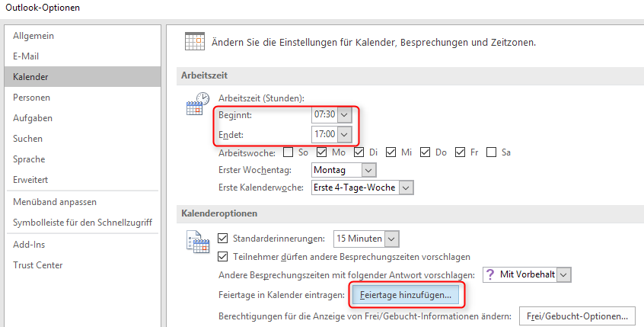Toggle Teilnehmer dürfen andere Besprechungszeiten vorschlagen
The height and width of the screenshot is (327, 644).
tap(222, 257)
